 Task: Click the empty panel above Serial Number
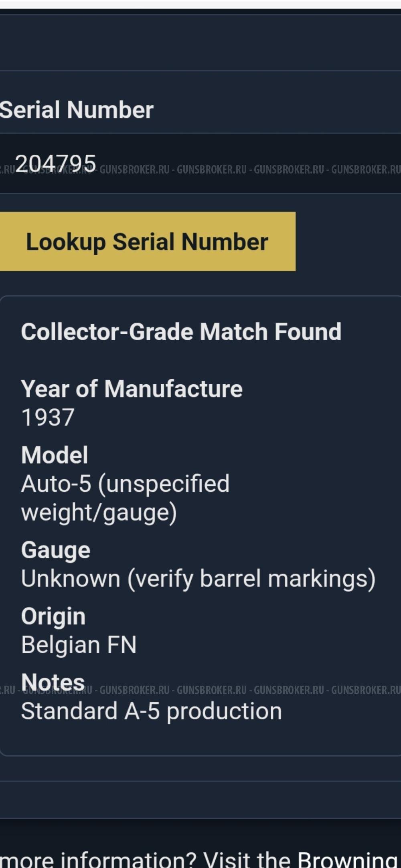(200, 42)
